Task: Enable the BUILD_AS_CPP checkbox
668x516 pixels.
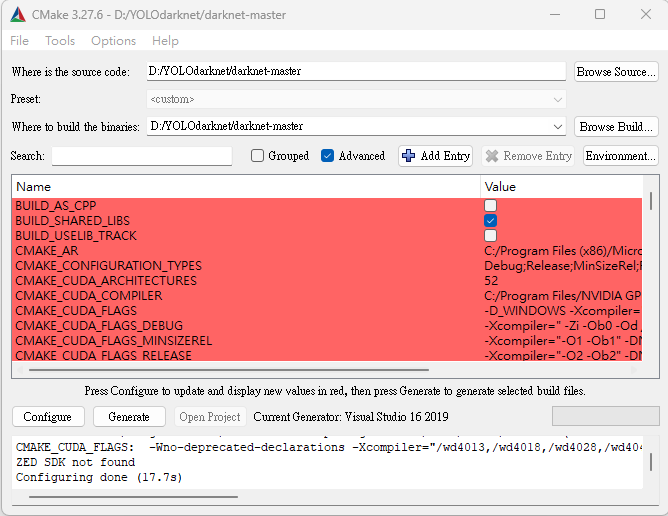Action: 490,206
